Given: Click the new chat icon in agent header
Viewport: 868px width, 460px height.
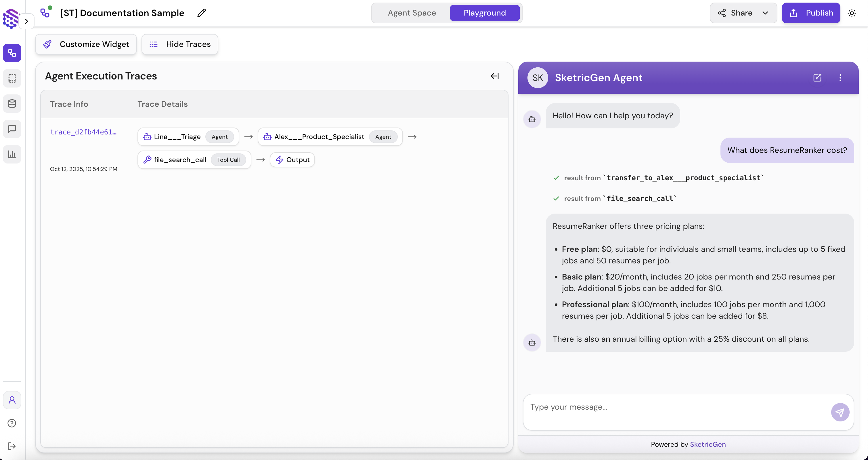Looking at the screenshot, I should (x=817, y=77).
